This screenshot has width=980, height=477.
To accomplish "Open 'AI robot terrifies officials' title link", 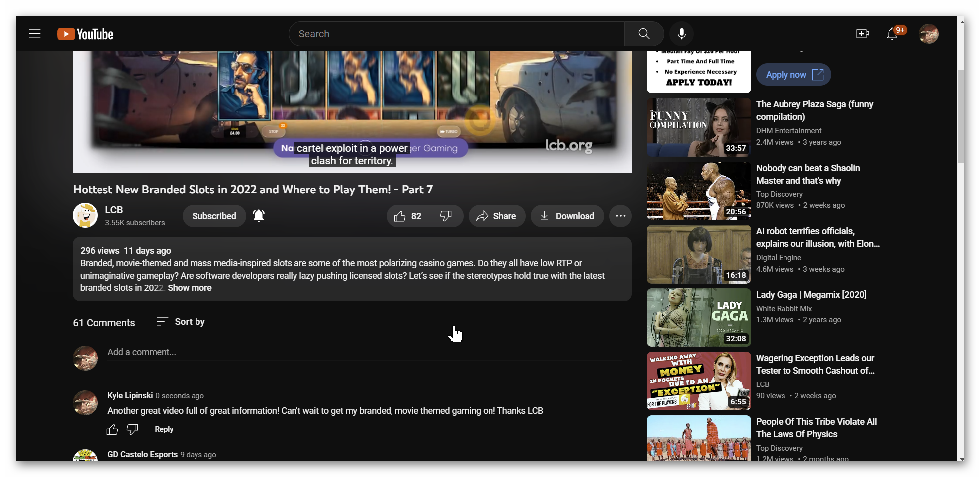I will click(817, 237).
